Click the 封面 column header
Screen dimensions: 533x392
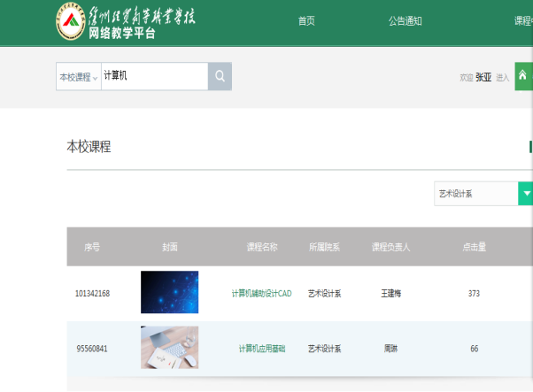coord(170,247)
